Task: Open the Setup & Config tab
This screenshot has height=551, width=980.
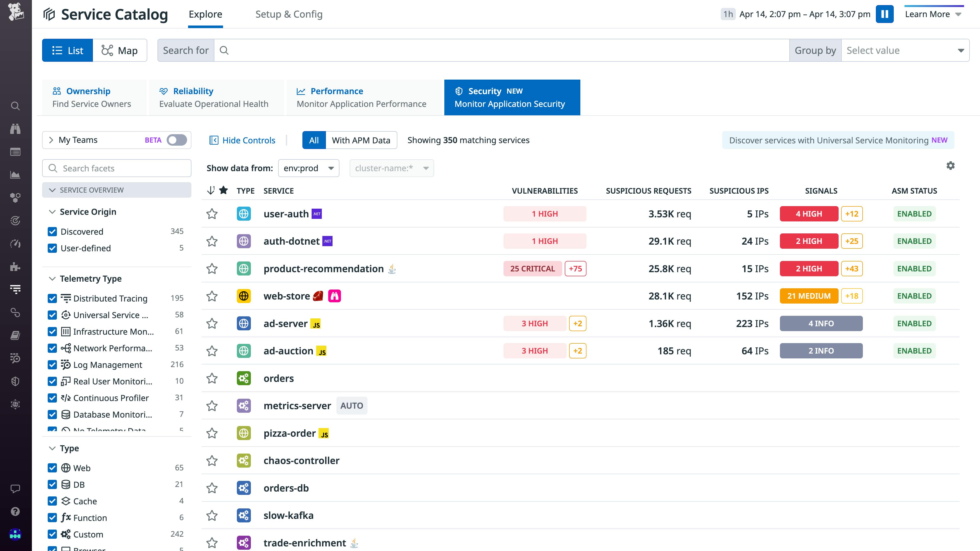Action: point(289,14)
